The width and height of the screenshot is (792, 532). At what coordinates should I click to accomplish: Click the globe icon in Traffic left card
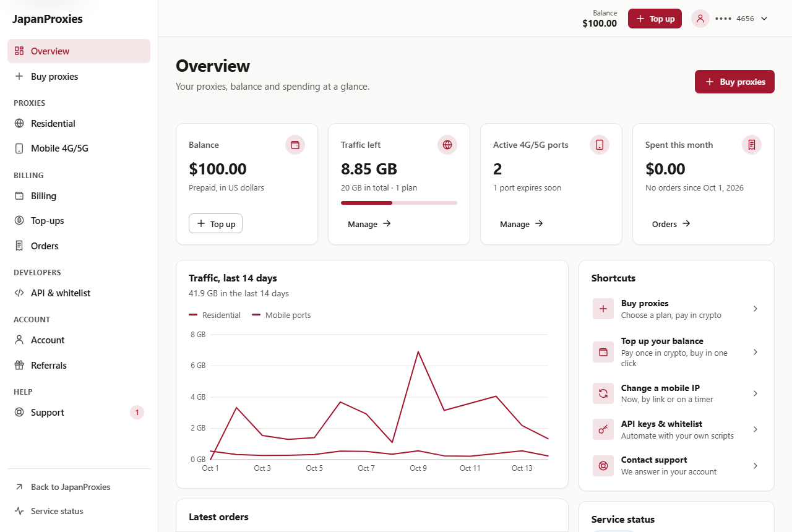[x=447, y=145]
